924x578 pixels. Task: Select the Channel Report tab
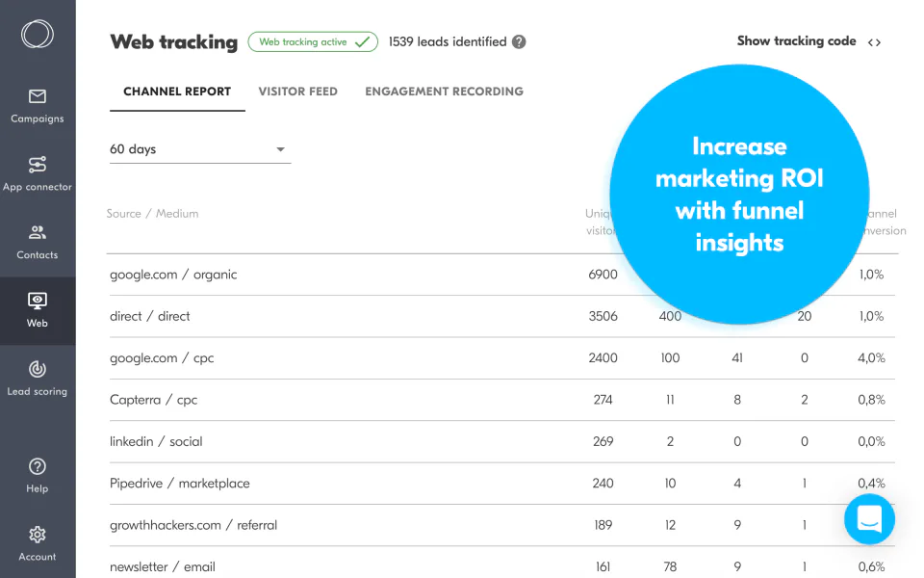click(177, 92)
